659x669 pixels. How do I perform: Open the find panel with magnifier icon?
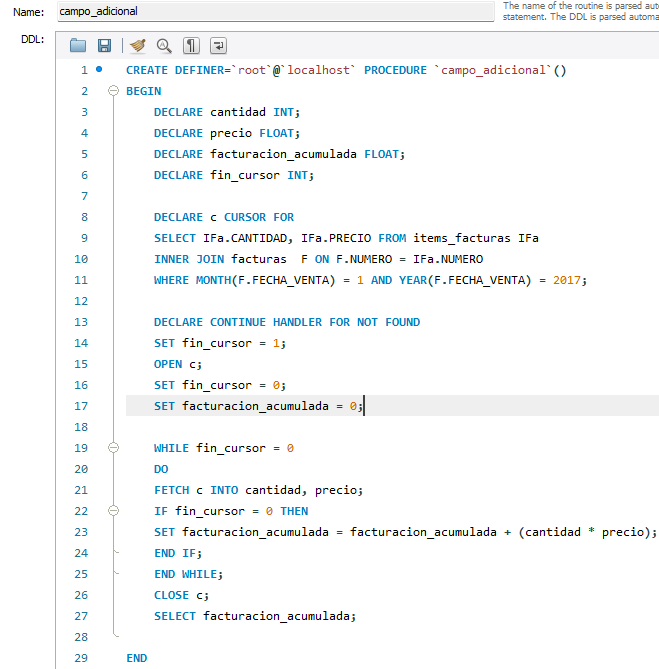164,46
